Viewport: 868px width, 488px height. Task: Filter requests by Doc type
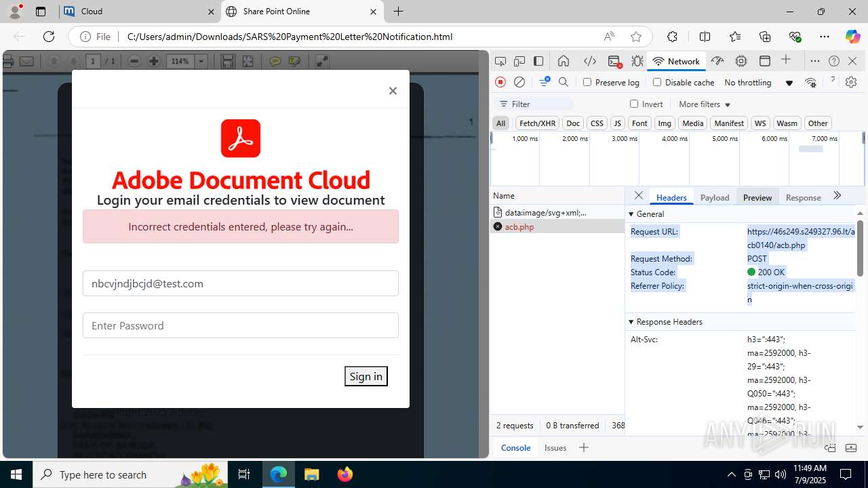coord(573,123)
